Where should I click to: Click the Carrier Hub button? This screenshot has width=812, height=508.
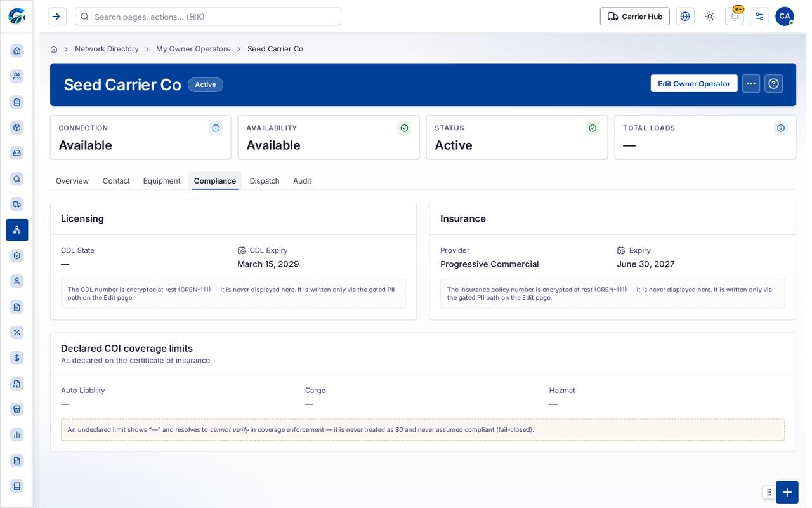(x=635, y=17)
